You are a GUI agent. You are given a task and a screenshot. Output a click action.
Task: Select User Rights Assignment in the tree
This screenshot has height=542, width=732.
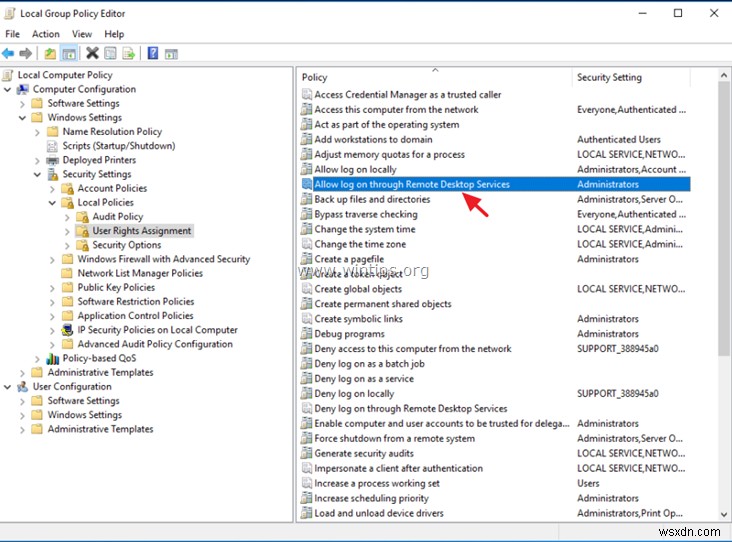click(x=141, y=231)
